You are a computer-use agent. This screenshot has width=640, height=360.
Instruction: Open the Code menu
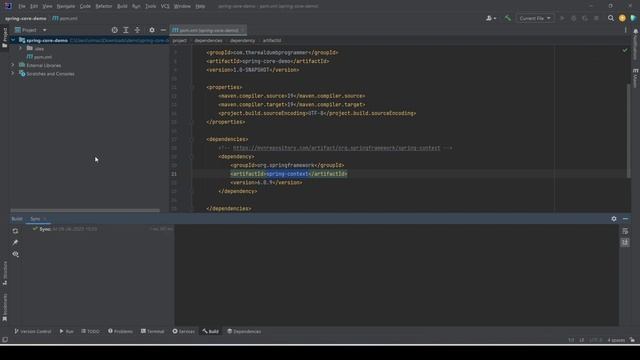pos(85,7)
